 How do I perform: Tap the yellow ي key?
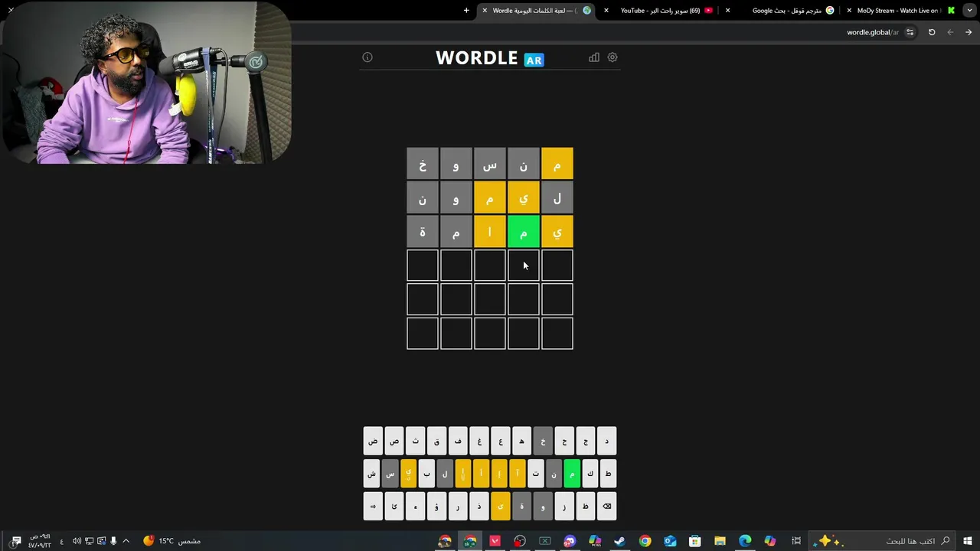[x=408, y=474]
